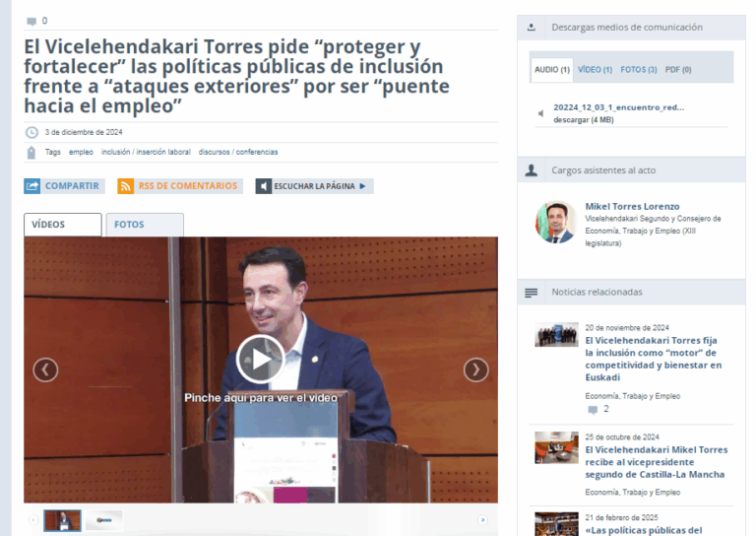The height and width of the screenshot is (536, 756).
Task: Switch to the Fotos tab above the player
Action: point(144,225)
